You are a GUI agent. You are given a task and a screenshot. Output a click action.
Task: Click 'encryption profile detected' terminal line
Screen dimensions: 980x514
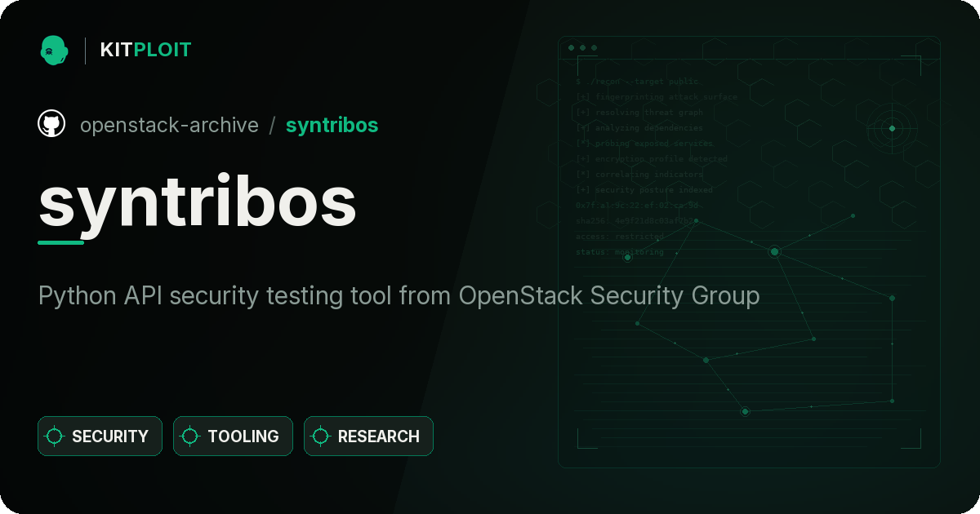coord(651,159)
